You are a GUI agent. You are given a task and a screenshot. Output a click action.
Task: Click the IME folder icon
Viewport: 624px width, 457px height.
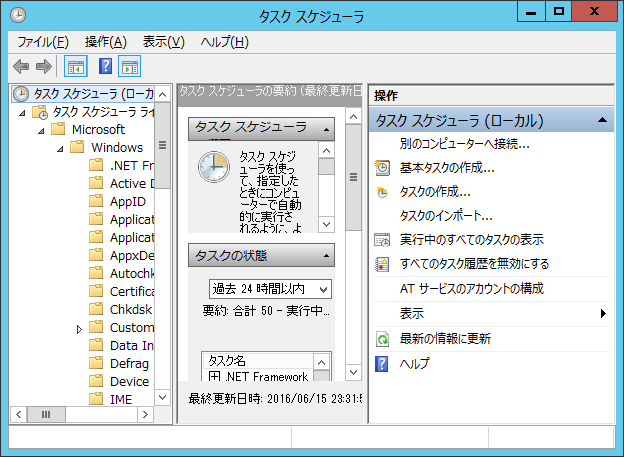tap(96, 398)
